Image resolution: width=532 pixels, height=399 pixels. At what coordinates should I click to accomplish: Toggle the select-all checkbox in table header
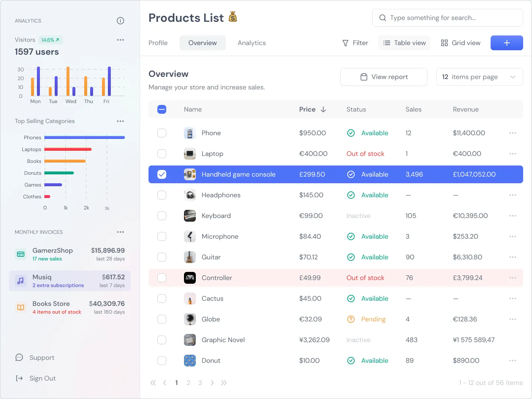(162, 109)
